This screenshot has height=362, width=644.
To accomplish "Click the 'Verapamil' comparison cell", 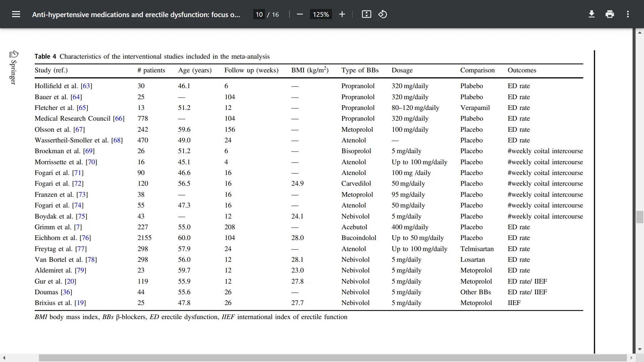I will pos(475,108).
